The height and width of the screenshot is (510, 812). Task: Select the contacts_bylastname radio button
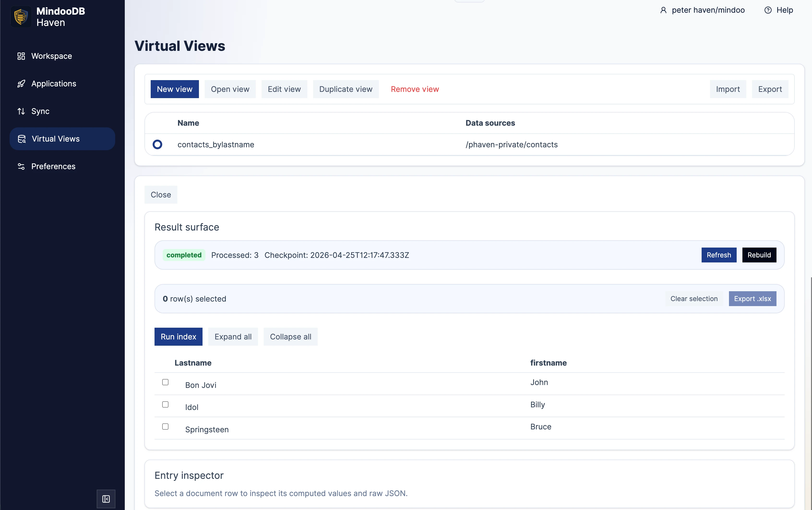tap(157, 144)
